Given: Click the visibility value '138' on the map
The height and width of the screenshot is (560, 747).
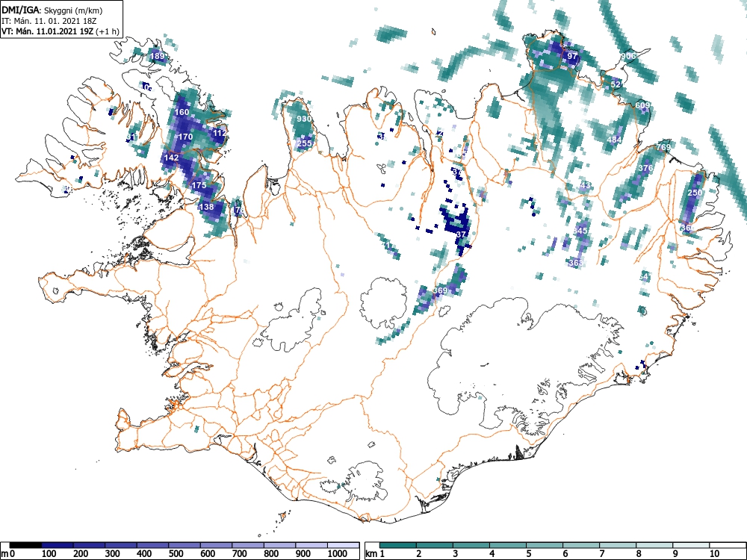Looking at the screenshot, I should pos(207,207).
